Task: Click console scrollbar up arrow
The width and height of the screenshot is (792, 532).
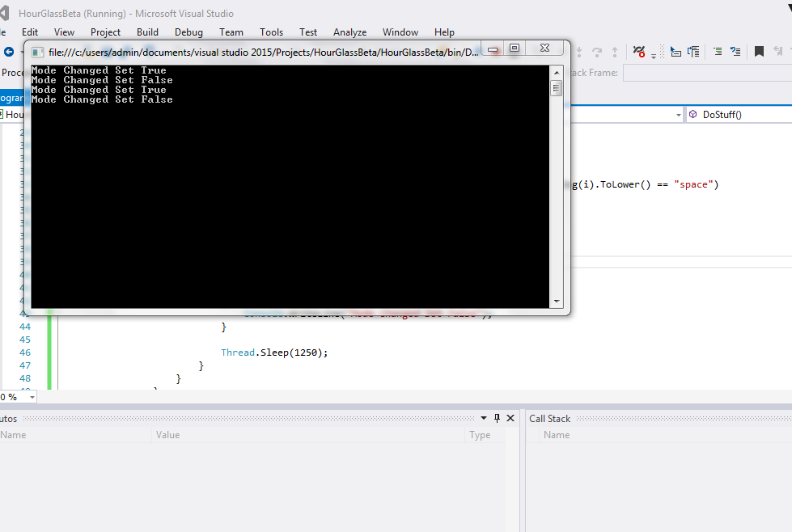Action: (557, 72)
